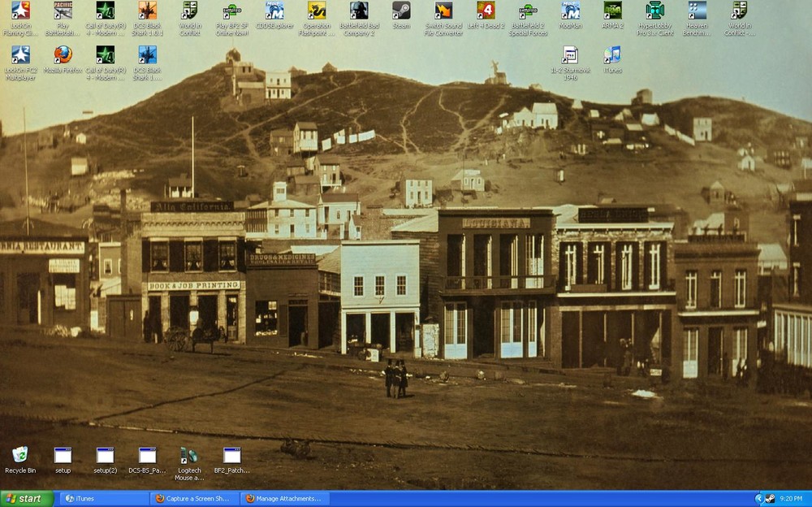Click the ARMA 2 desktop icon
Screen dimensions: 812x507
tap(612, 11)
